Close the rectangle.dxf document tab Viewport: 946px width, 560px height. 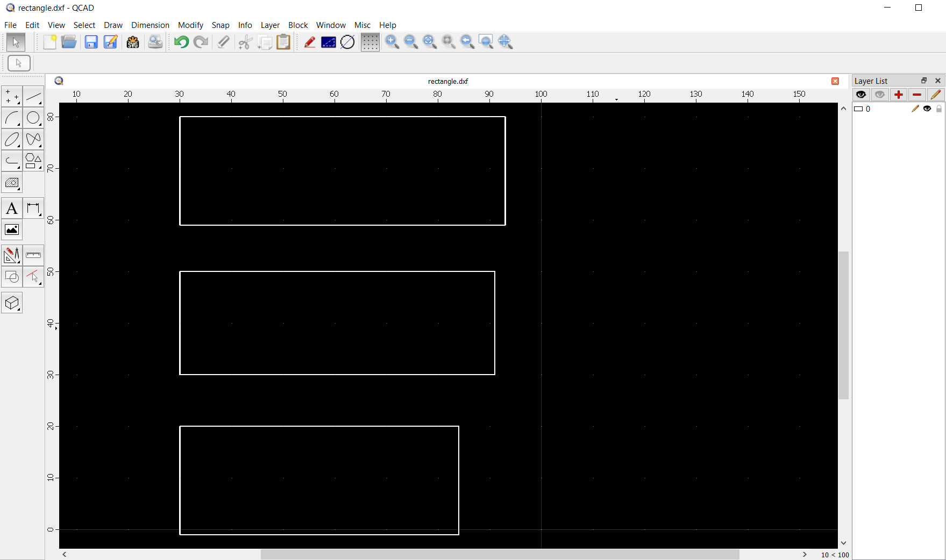pos(835,81)
